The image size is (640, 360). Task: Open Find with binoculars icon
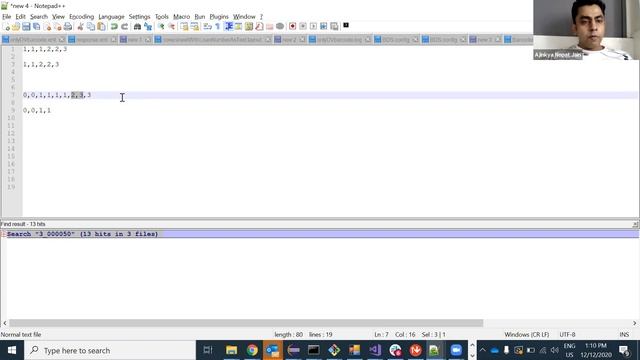[x=138, y=27]
